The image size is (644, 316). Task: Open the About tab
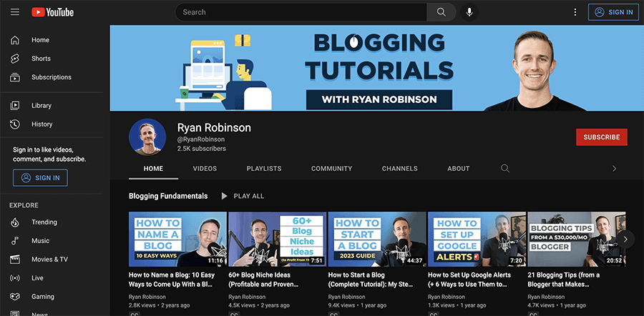(459, 169)
